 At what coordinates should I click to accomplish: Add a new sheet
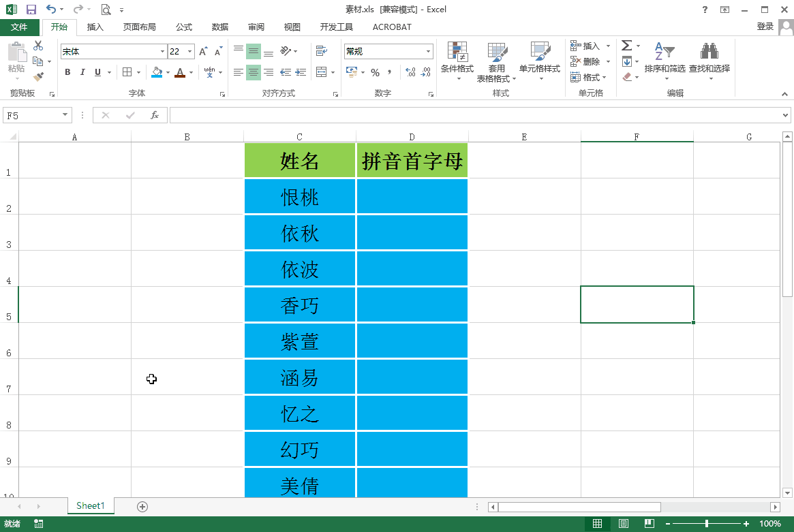click(142, 507)
